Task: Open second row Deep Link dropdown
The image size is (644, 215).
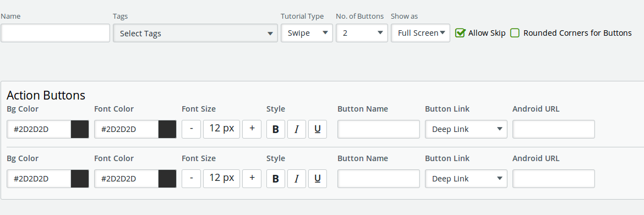Action: pos(466,179)
